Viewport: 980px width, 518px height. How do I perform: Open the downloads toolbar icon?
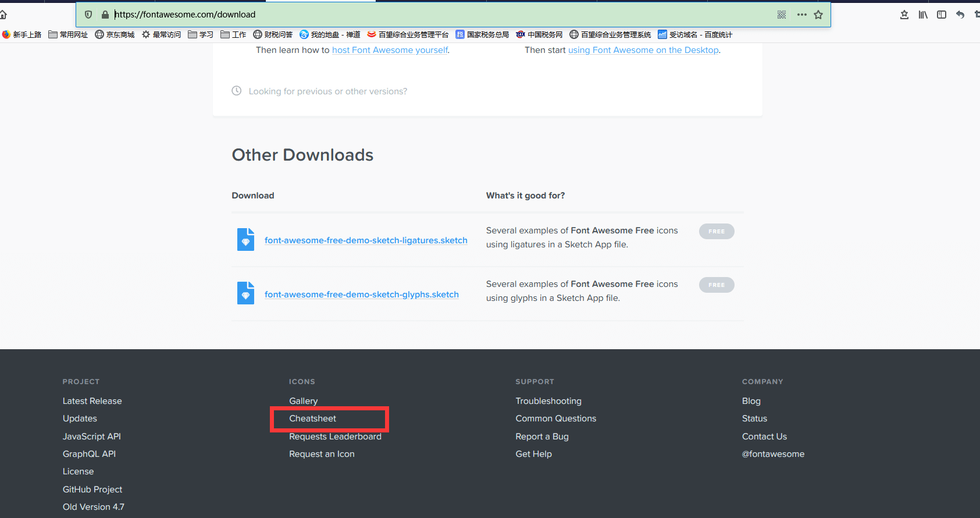[904, 15]
